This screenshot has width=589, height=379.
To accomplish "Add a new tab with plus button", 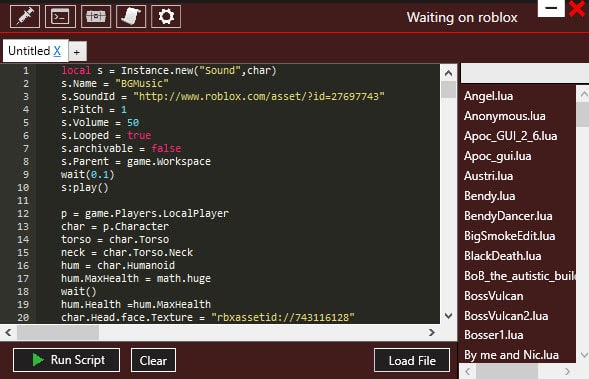I will tap(77, 52).
